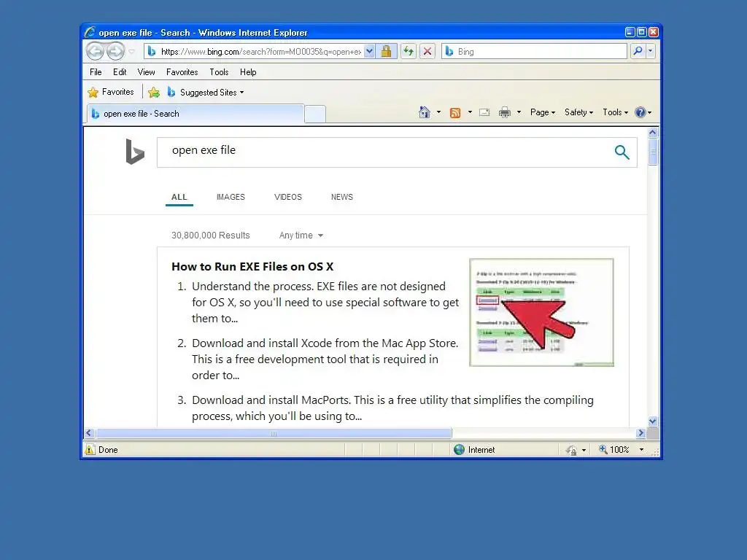
Task: Open Favorites center with star button
Action: (x=111, y=92)
